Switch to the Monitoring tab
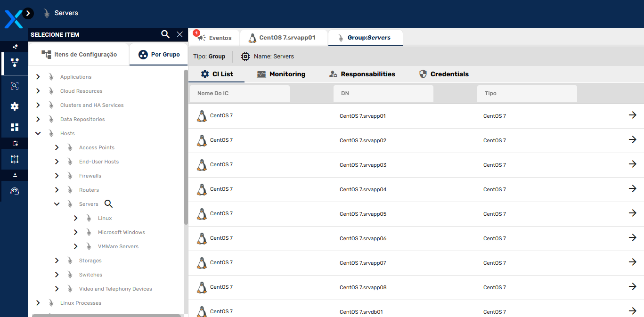Screen dimensions: 644x317 (x=281, y=74)
